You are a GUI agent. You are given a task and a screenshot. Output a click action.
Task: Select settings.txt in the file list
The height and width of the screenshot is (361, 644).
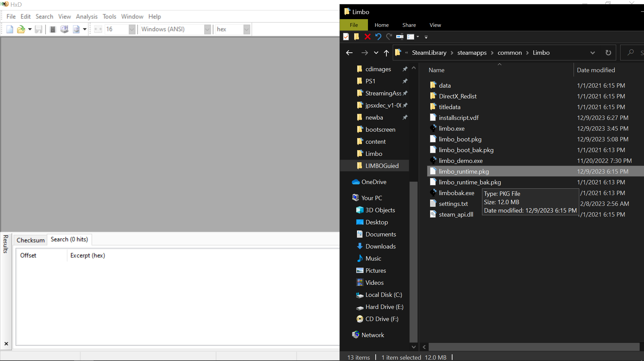453,204
